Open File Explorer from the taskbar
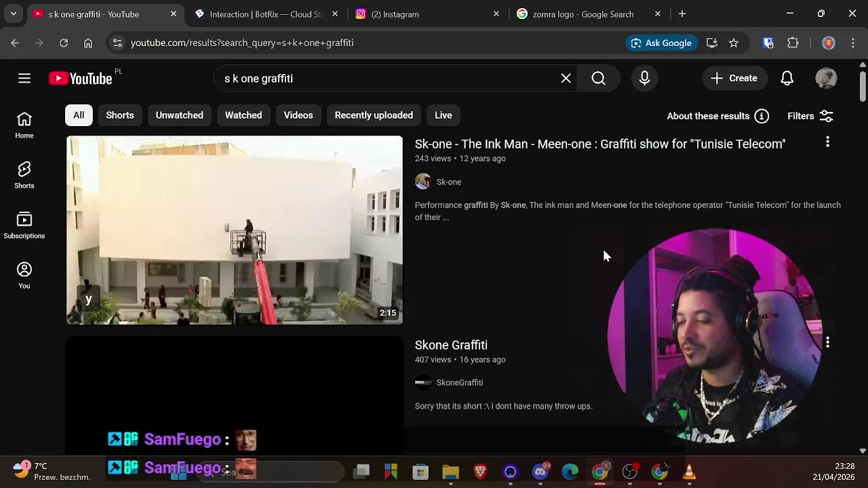The height and width of the screenshot is (488, 868). point(450,472)
